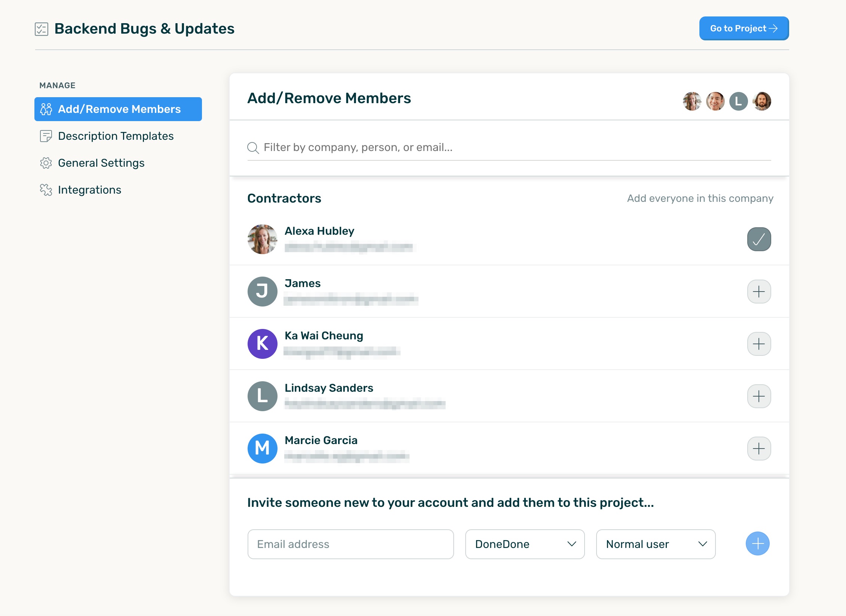
Task: Click the Go to Project button
Action: click(x=744, y=28)
